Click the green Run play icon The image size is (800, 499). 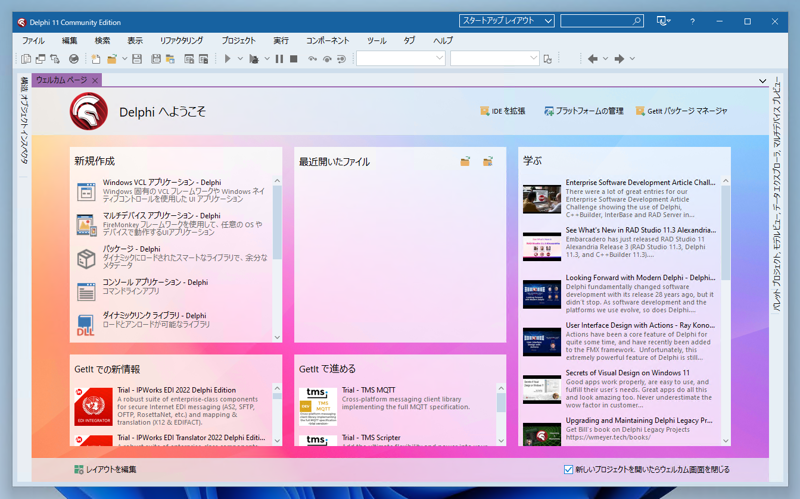tap(228, 59)
